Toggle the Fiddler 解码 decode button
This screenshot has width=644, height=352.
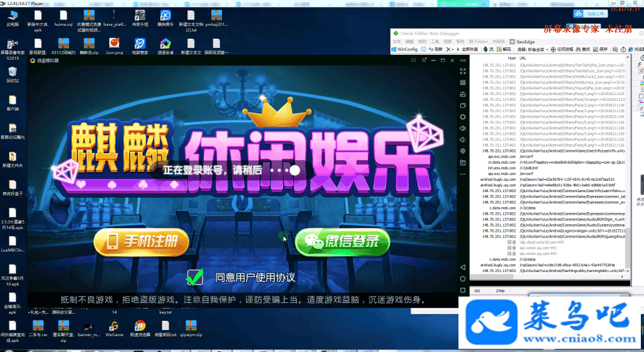504,49
